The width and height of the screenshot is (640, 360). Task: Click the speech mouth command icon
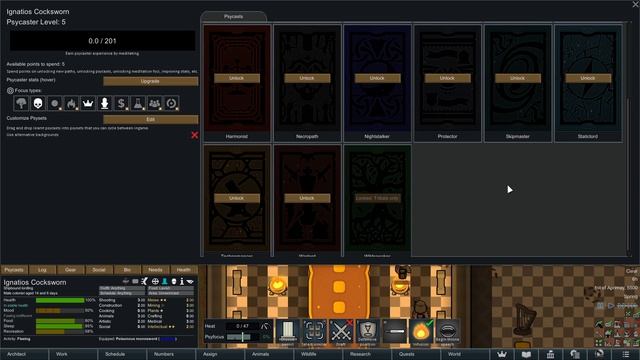(x=447, y=331)
